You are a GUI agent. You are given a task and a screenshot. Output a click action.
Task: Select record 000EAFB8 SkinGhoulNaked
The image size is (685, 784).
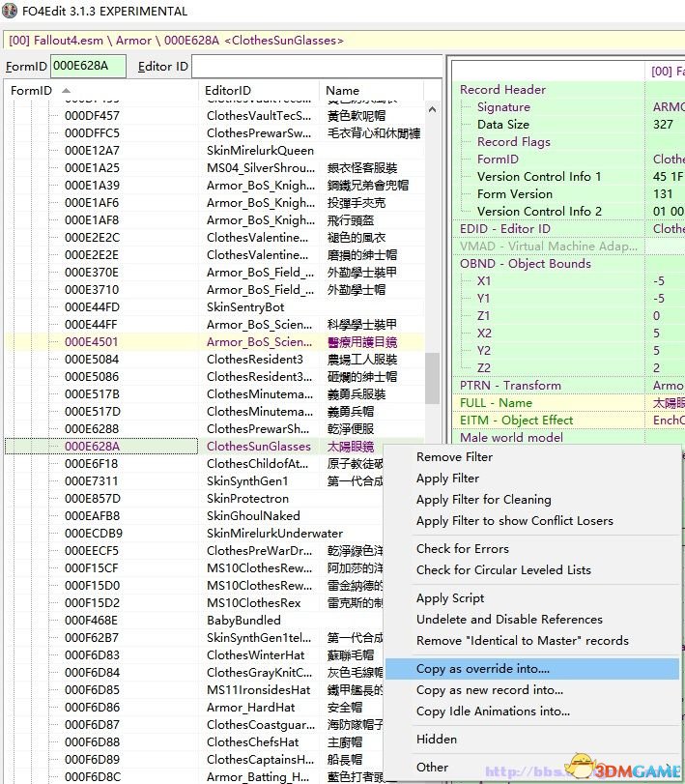(194, 516)
